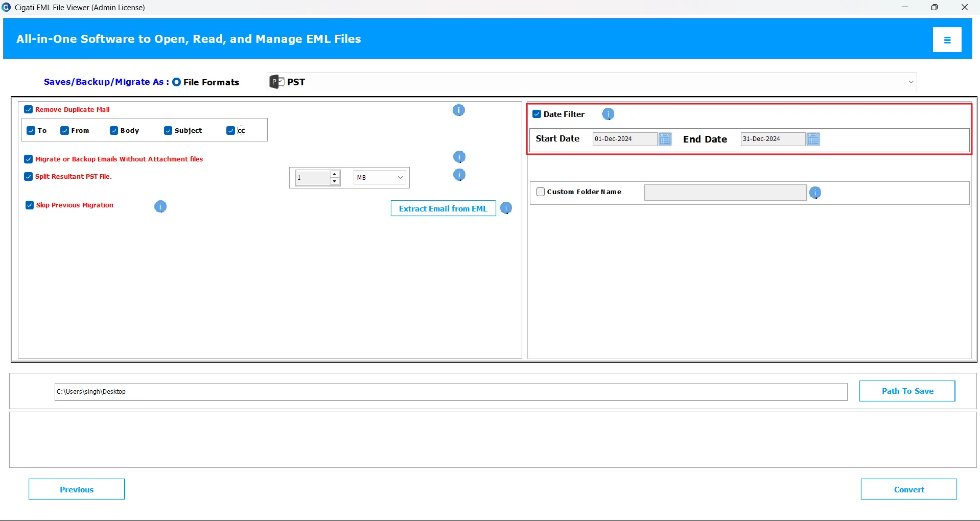This screenshot has height=521, width=980.
Task: Click the info icon for Remove Duplicate Mail
Action: coord(459,110)
